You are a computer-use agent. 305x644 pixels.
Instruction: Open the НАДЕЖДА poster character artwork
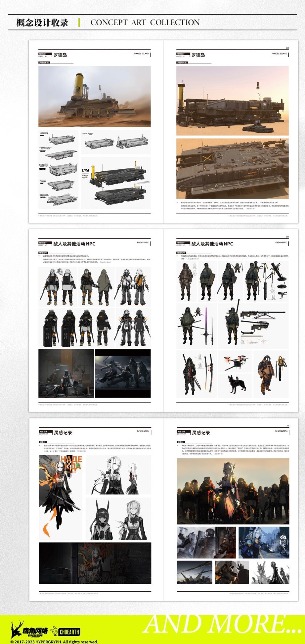point(61,498)
